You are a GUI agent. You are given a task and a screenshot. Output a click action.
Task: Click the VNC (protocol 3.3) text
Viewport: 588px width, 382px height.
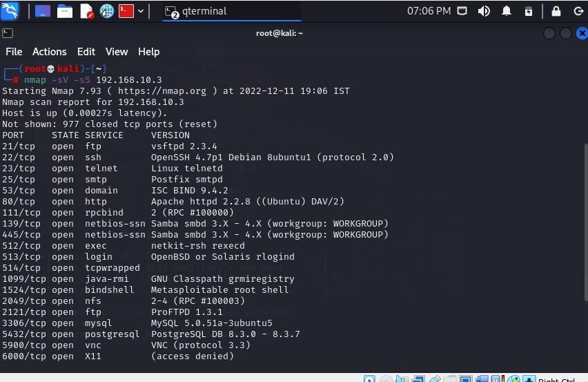click(x=201, y=345)
